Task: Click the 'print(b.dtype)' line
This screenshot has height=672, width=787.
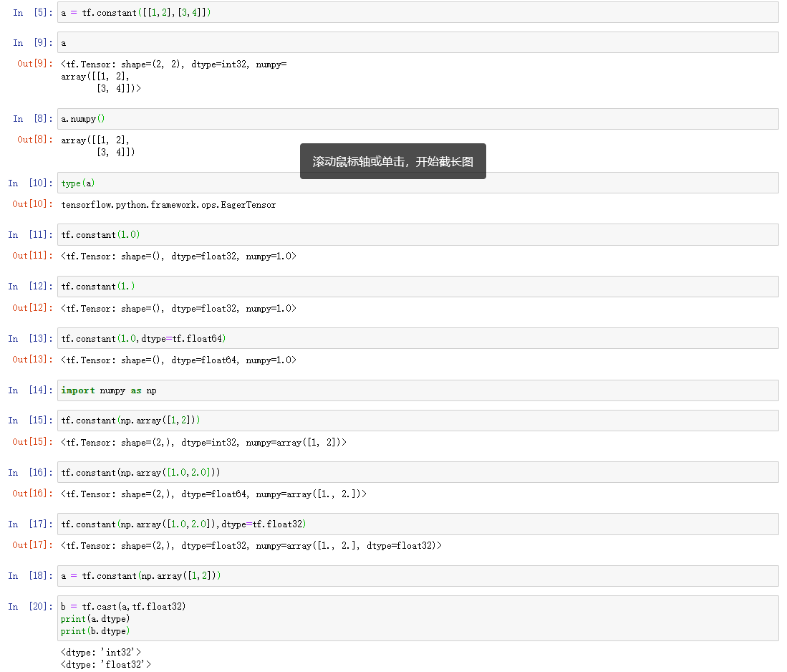Action: [x=95, y=631]
